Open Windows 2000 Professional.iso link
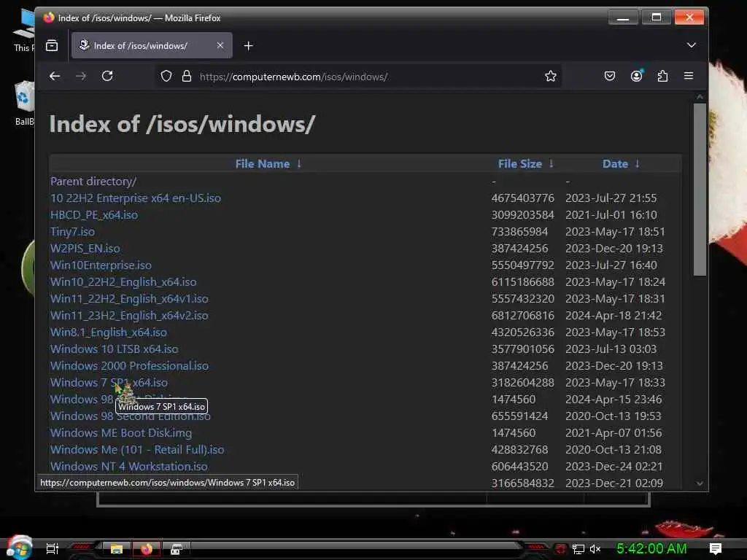 click(130, 366)
